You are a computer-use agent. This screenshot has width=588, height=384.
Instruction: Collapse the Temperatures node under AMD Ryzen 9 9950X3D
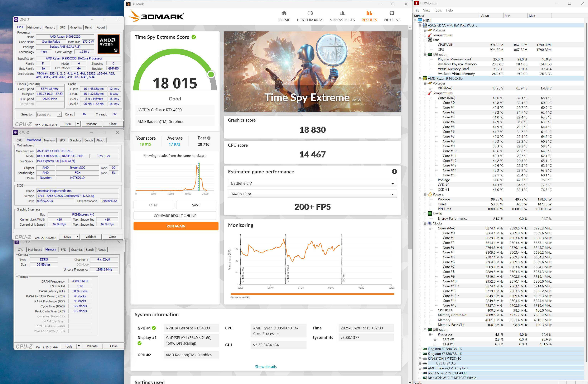coord(425,93)
